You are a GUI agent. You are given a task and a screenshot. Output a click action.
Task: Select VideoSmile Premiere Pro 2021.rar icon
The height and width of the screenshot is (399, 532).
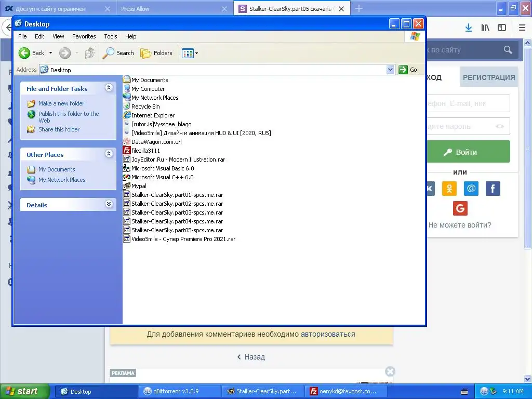[127, 238]
